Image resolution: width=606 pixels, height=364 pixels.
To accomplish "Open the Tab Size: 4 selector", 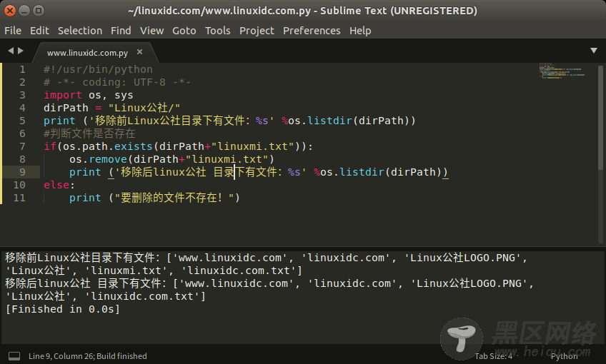I will pos(494,356).
